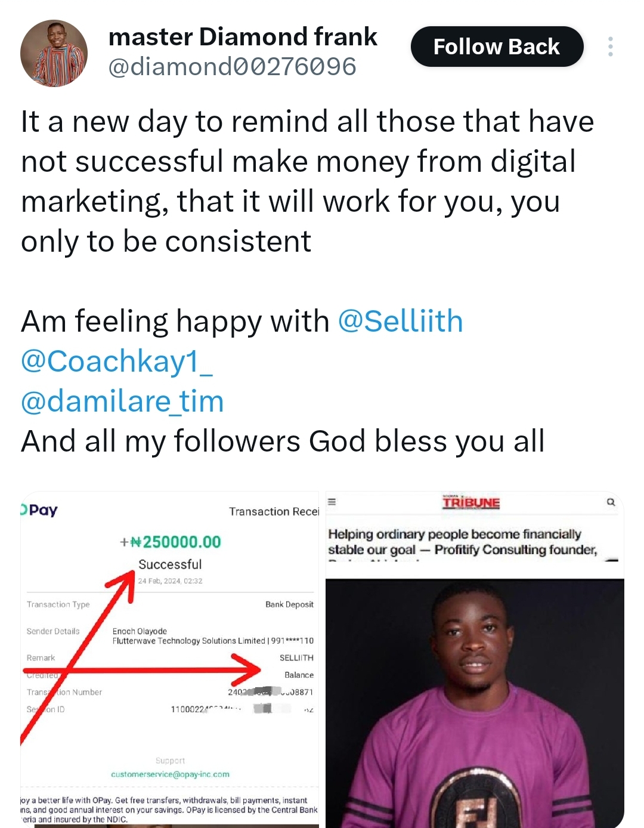Screen dimensions: 644x828
Task: Open the @damilare_tim mention link
Action: 122,401
